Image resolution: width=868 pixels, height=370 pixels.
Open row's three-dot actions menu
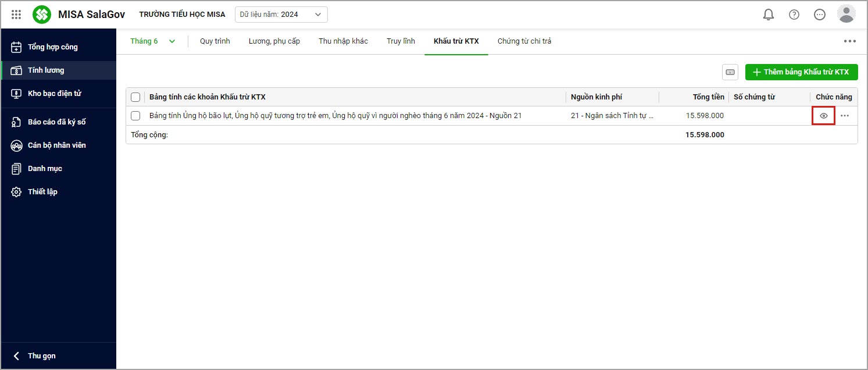point(845,116)
